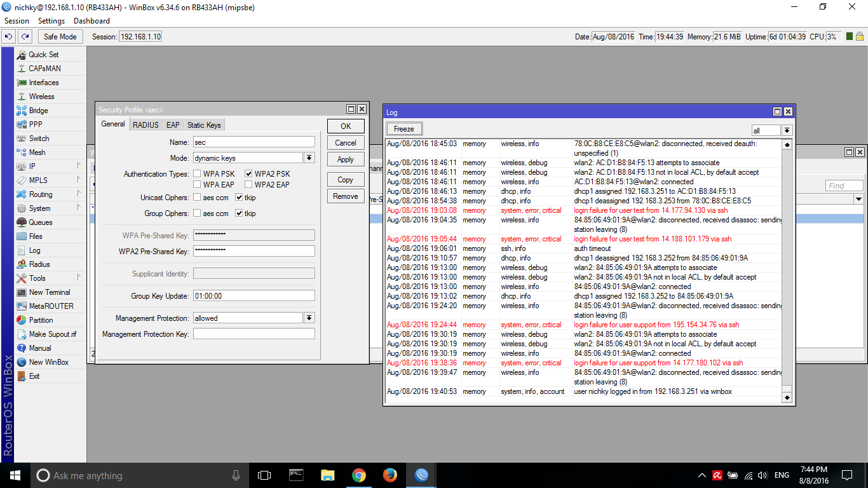Freeze the log output
Screen dimensions: 868x488
click(x=403, y=129)
